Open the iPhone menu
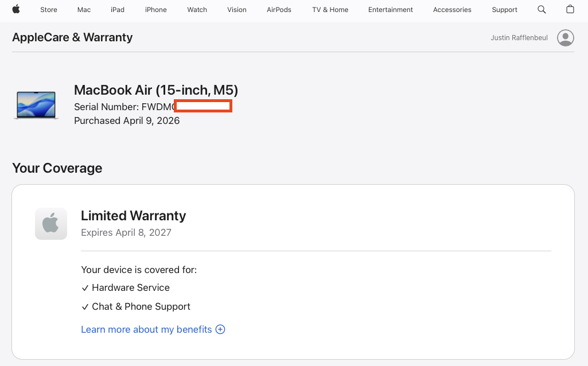Image resolution: width=588 pixels, height=366 pixels. coord(156,10)
